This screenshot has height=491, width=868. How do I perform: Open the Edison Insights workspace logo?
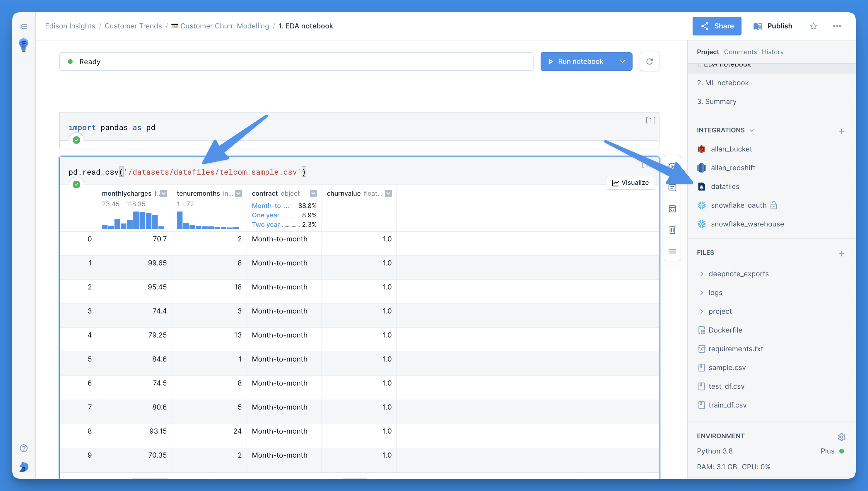coord(24,45)
